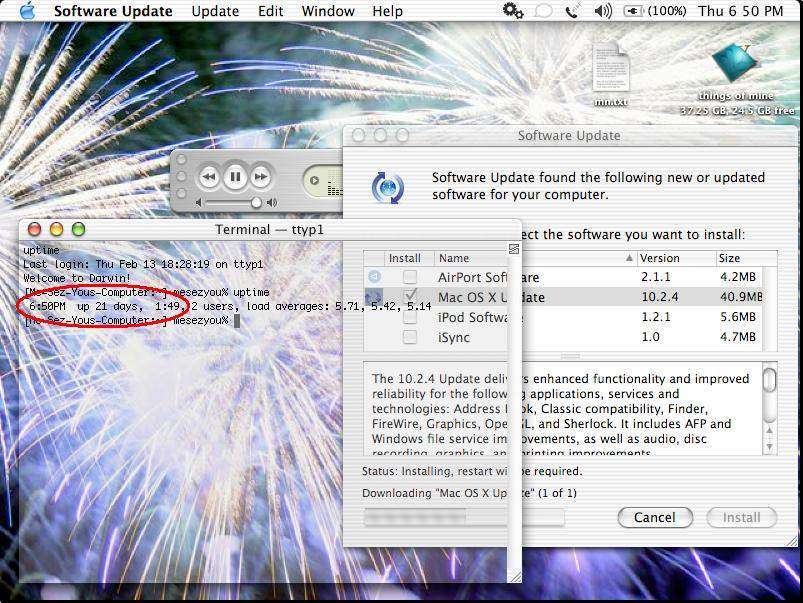Uncheck the Mac OS X Update checkbox
The width and height of the screenshot is (803, 603).
pos(410,297)
